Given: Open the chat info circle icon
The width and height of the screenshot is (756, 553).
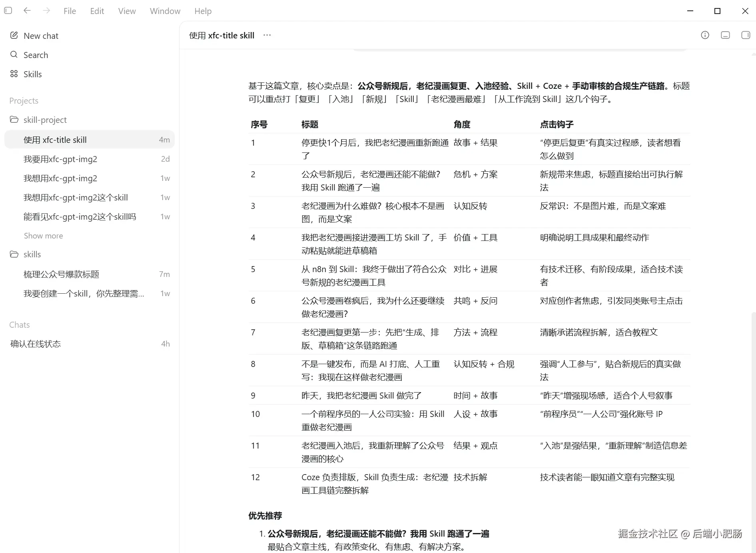Looking at the screenshot, I should (705, 35).
